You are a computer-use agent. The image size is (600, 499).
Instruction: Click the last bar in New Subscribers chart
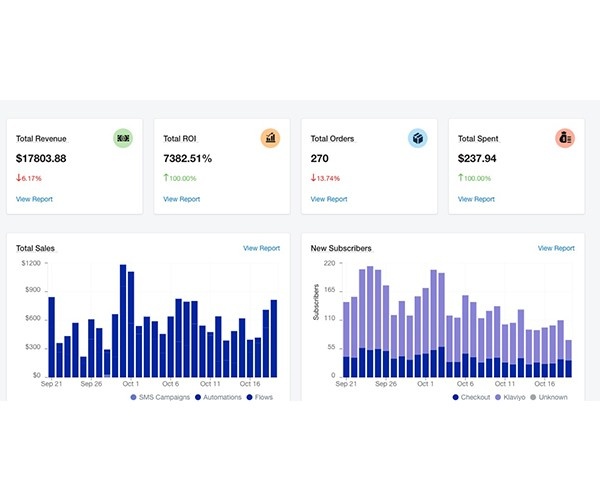click(x=569, y=359)
